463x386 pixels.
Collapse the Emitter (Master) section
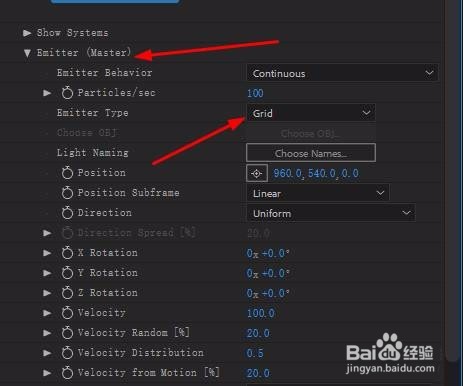(27, 53)
